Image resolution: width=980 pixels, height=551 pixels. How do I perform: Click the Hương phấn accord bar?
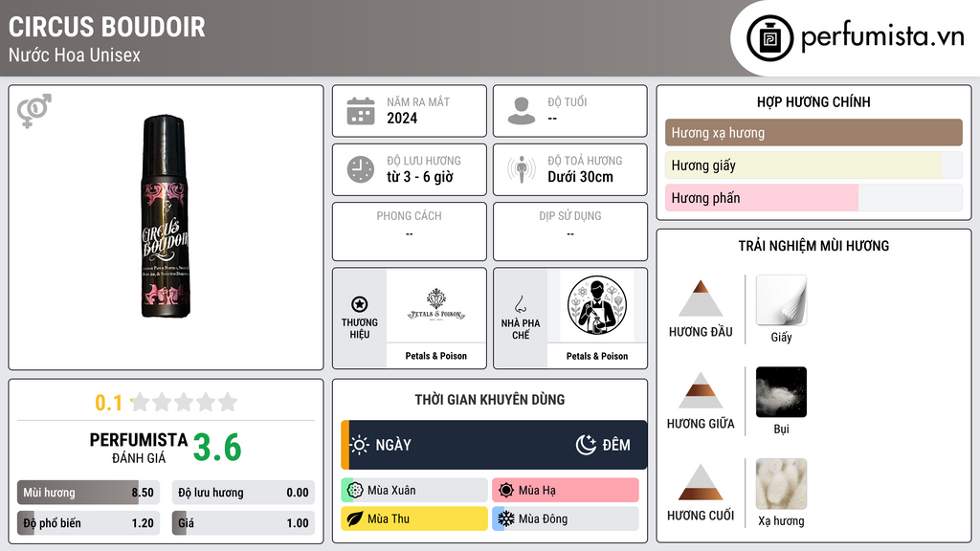tap(813, 198)
